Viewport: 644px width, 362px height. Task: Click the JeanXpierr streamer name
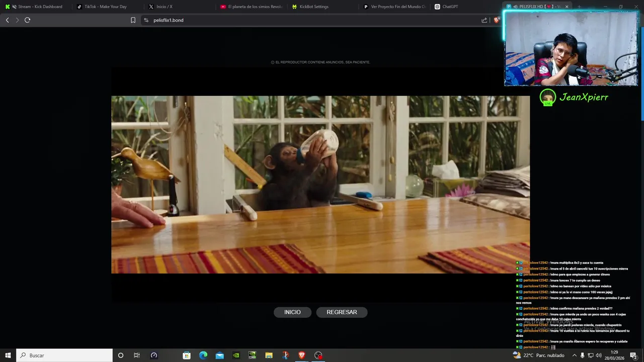tap(584, 97)
